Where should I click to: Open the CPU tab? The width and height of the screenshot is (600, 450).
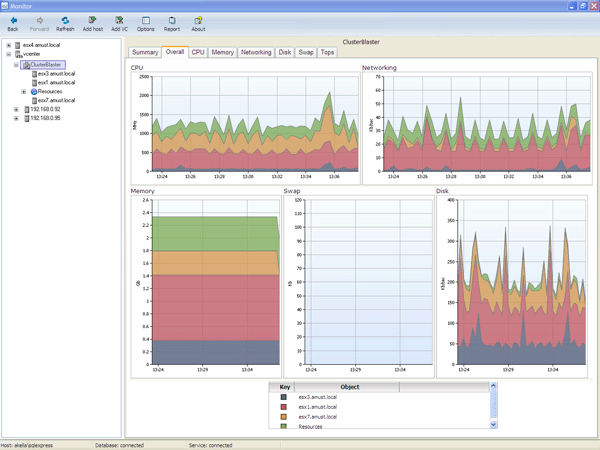coord(198,52)
